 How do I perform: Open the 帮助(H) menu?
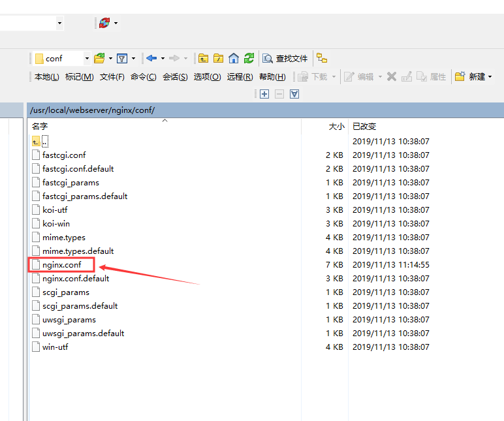click(272, 77)
